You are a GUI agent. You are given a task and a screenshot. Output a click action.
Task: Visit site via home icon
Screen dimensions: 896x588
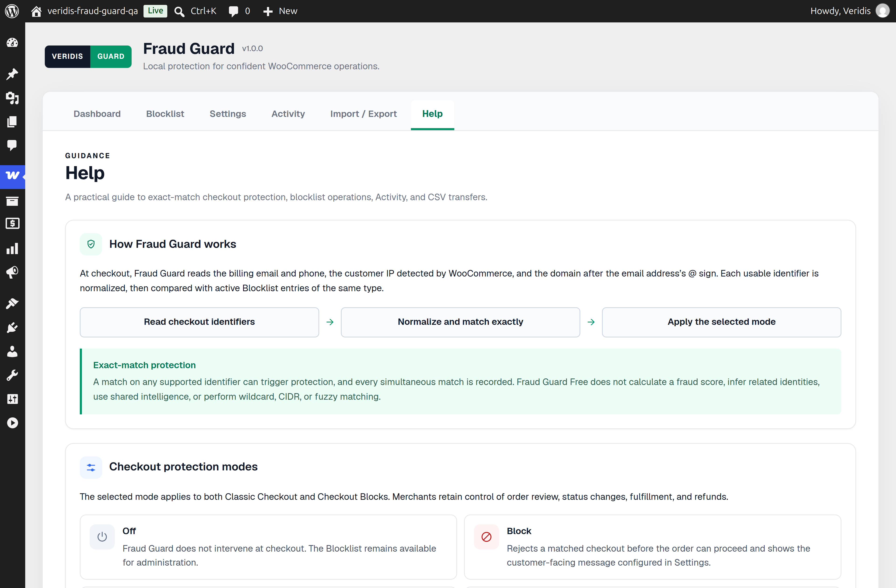coord(36,11)
